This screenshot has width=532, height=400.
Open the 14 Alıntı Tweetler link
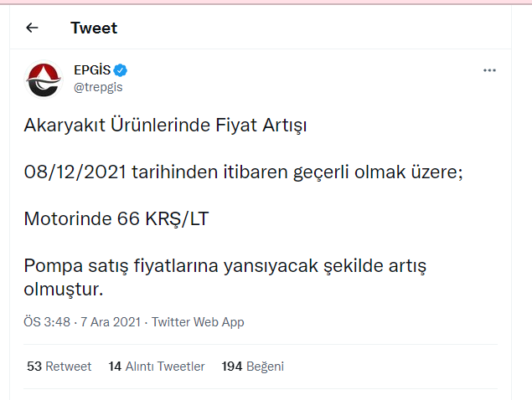(x=157, y=367)
